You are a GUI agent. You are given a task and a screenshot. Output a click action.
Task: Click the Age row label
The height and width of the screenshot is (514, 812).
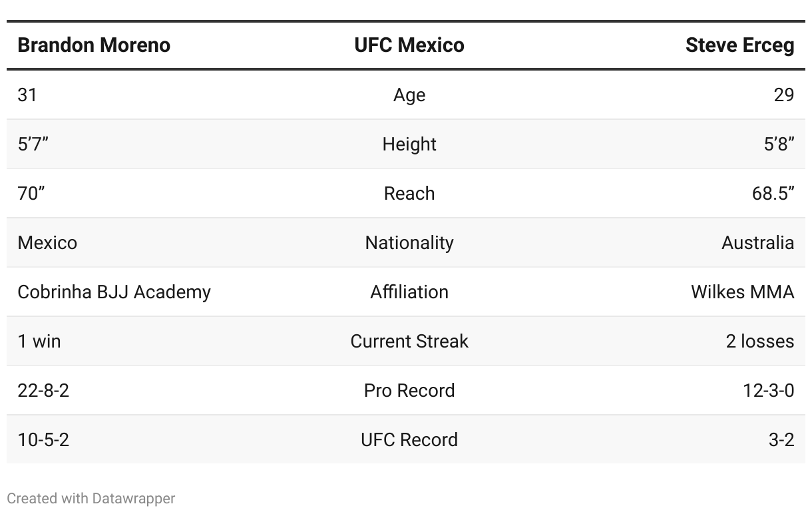[x=409, y=95]
